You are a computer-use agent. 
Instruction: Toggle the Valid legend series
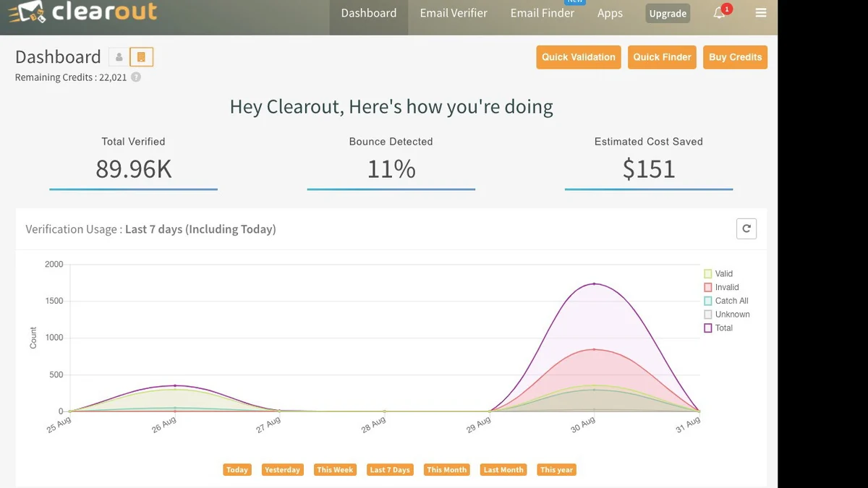718,273
